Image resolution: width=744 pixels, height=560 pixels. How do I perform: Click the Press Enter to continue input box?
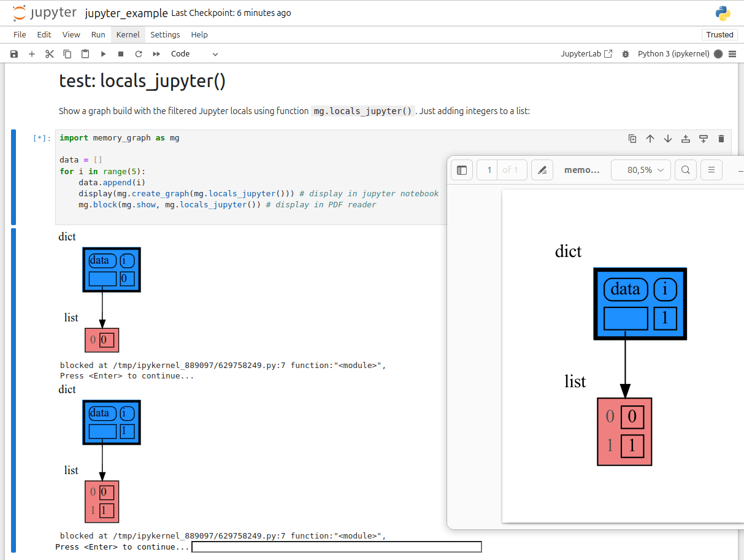pyautogui.click(x=337, y=547)
